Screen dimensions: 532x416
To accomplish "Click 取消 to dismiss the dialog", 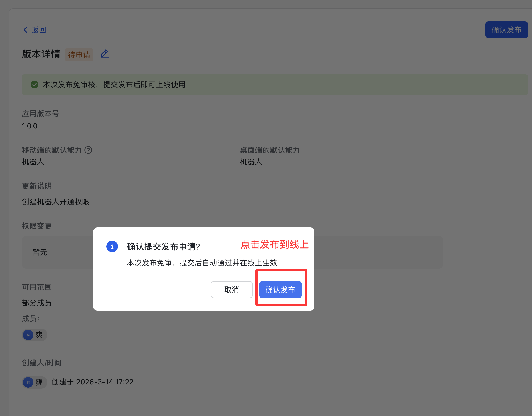I will tap(231, 289).
